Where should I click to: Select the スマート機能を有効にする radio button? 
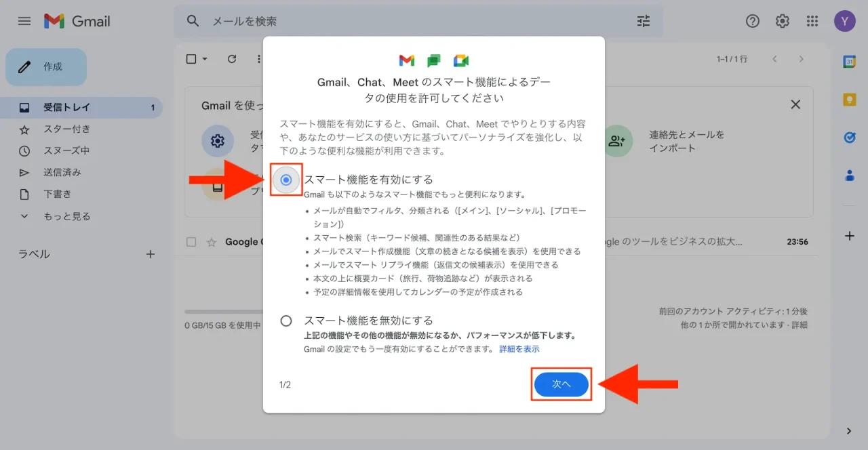point(286,180)
